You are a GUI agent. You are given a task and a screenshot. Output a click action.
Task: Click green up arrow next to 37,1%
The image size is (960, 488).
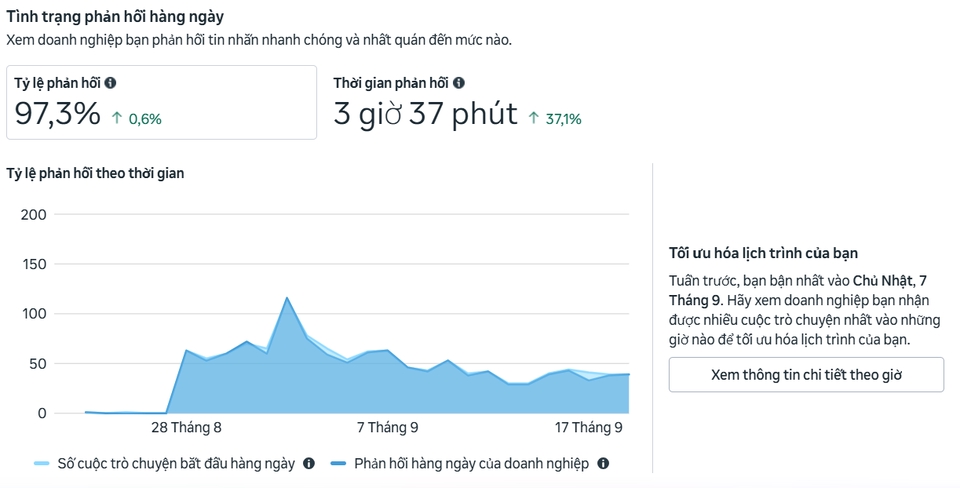pos(533,118)
